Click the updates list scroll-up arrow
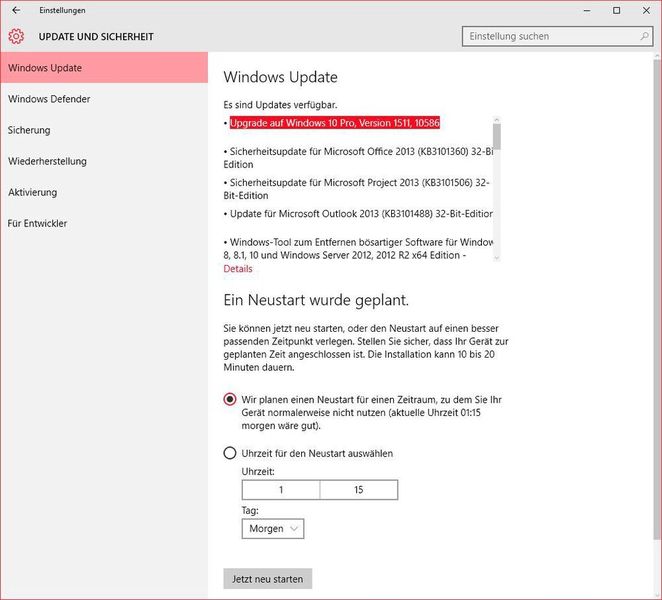 click(x=497, y=119)
